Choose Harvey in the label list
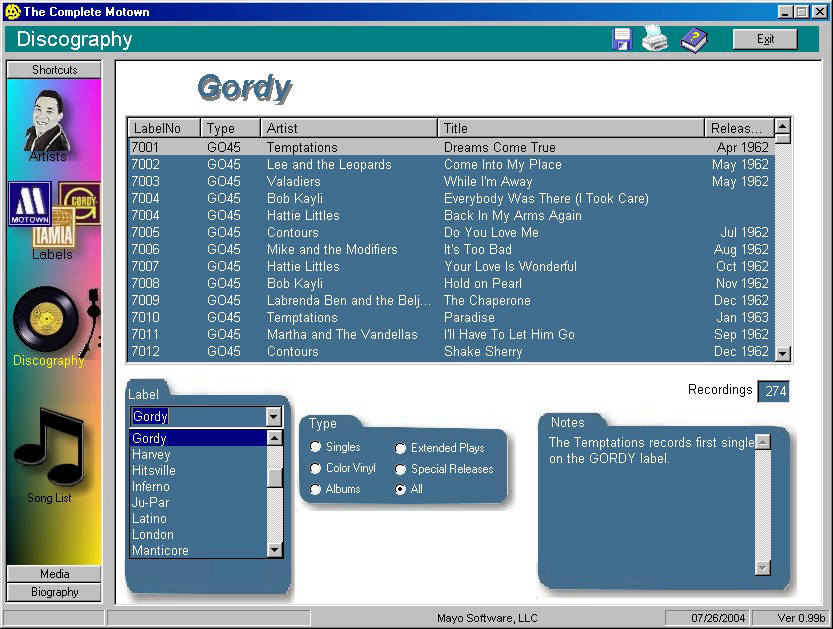 (199, 455)
